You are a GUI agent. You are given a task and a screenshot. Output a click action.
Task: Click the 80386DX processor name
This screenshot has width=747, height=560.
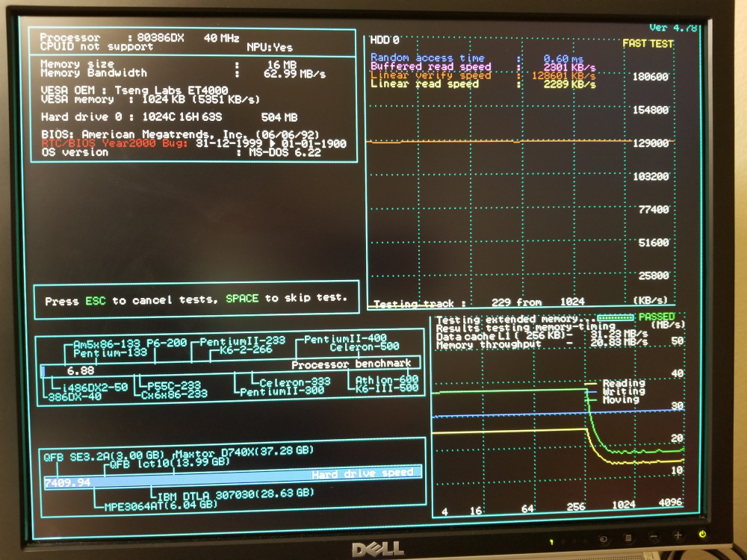(160, 37)
